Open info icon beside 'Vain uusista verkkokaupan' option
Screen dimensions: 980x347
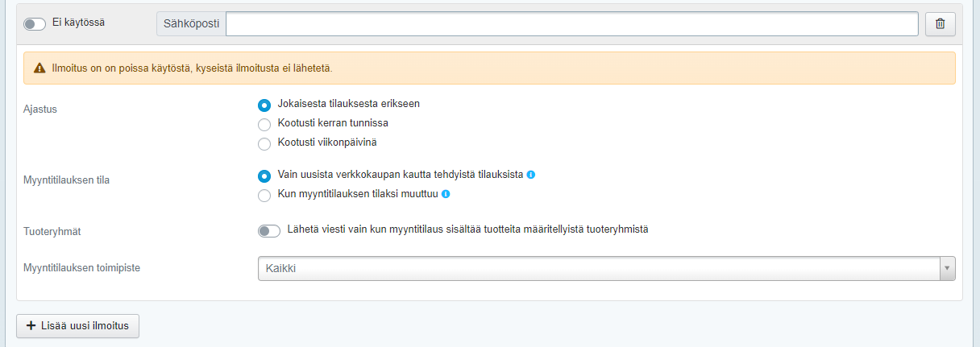point(531,175)
